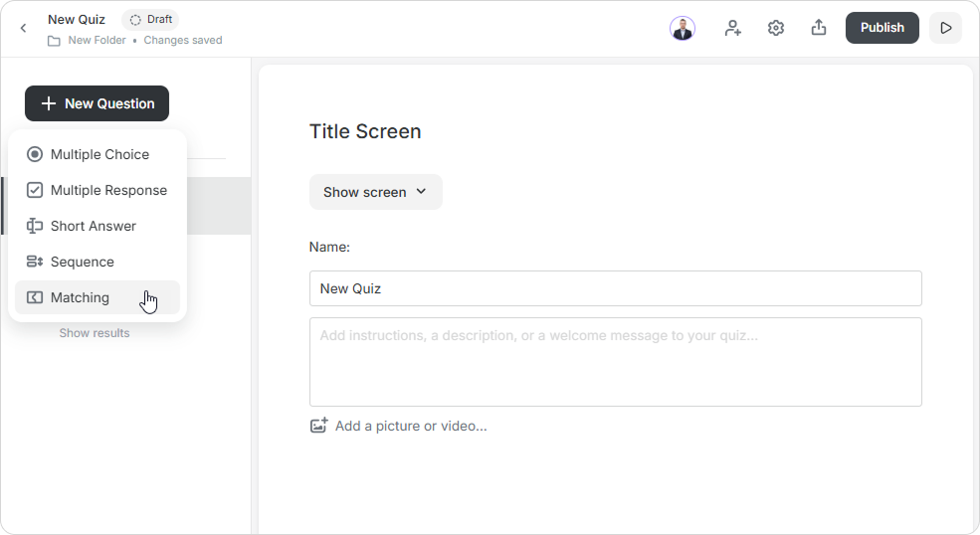Open the Draft status badge
The image size is (980, 535).
tap(150, 20)
